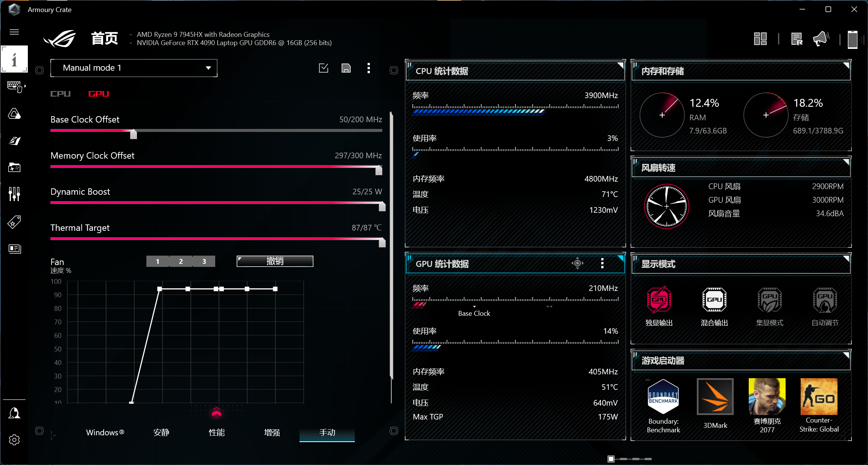
Task: Open three-dot options beside save icon
Action: click(x=369, y=68)
